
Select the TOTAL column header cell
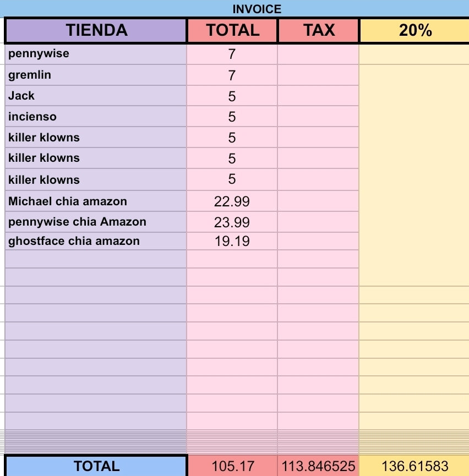[x=232, y=30]
